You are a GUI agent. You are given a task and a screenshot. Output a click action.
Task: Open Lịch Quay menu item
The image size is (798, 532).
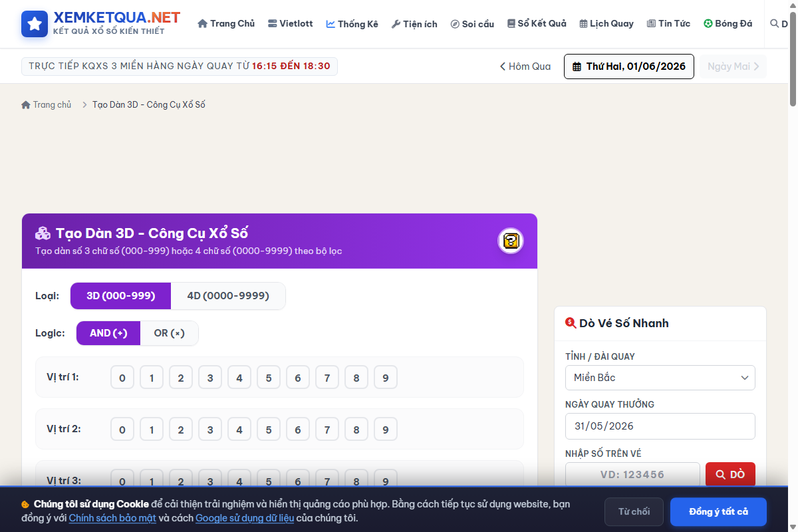606,24
